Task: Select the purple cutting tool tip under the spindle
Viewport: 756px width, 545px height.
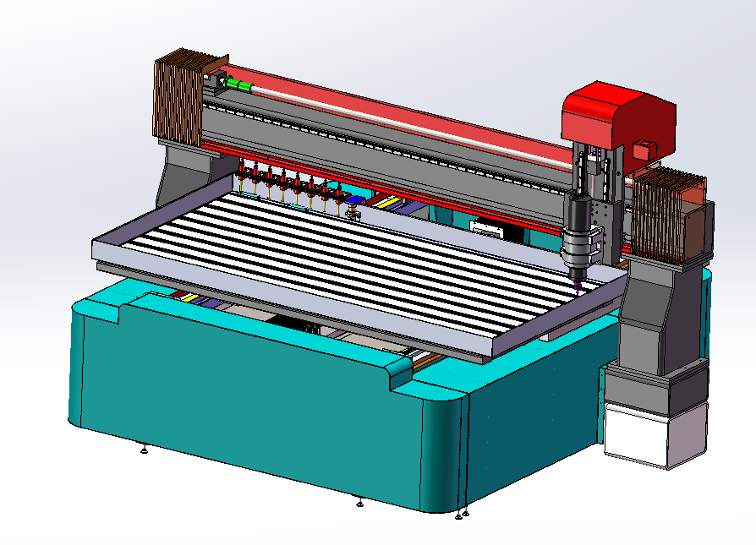Action: (578, 287)
